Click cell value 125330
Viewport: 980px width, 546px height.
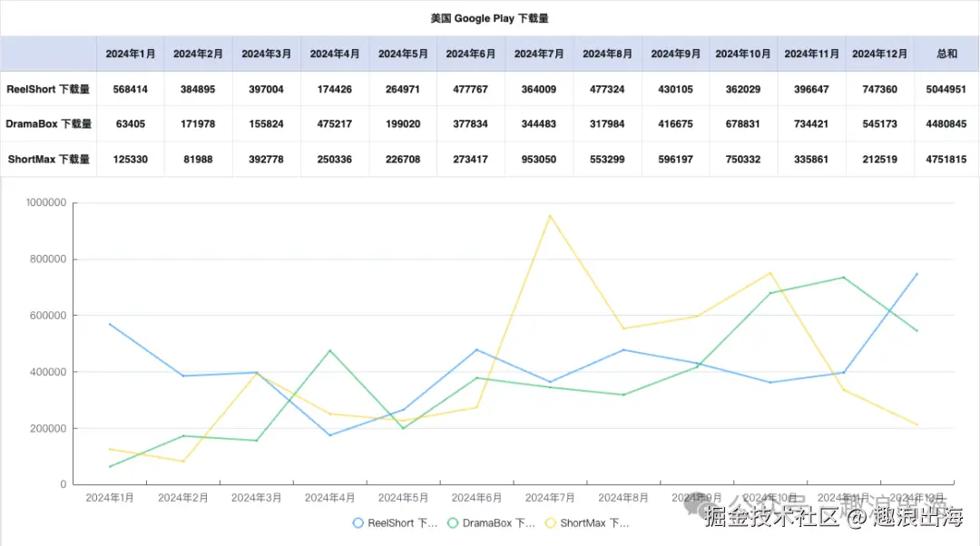(130, 160)
